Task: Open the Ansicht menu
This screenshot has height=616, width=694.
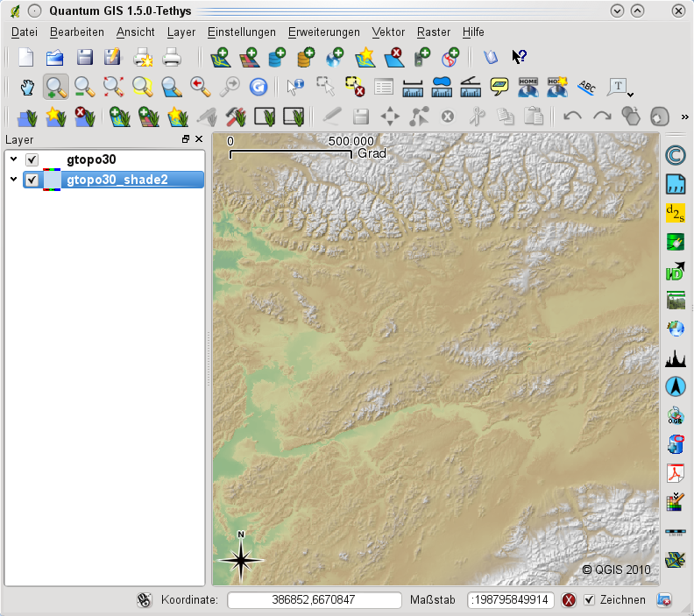Action: (136, 32)
